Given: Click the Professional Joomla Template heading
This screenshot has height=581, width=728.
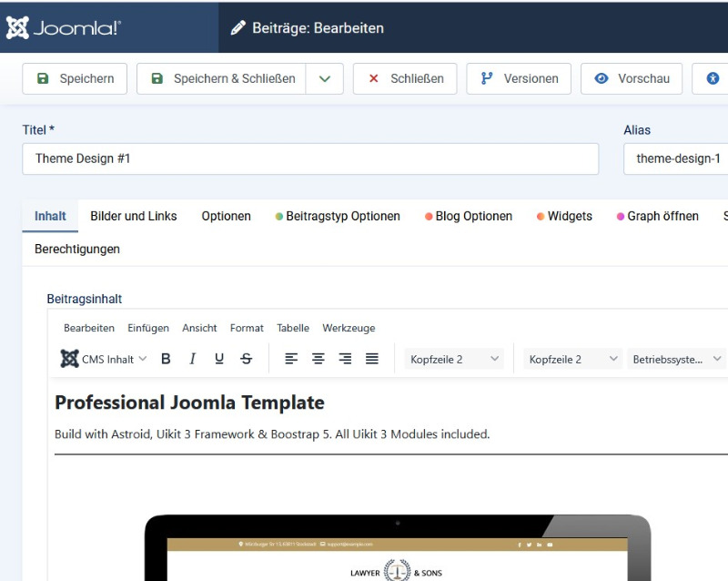Looking at the screenshot, I should click(x=189, y=403).
